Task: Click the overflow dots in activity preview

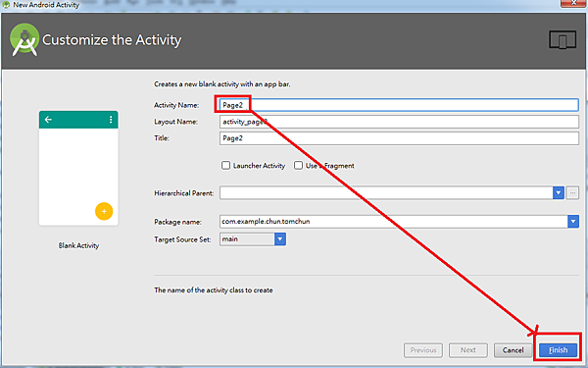Action: pos(111,120)
